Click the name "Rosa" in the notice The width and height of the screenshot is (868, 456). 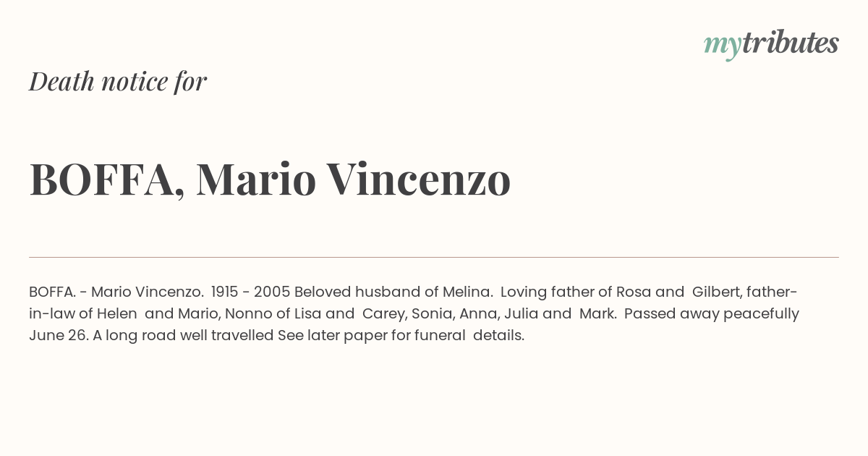(x=634, y=292)
